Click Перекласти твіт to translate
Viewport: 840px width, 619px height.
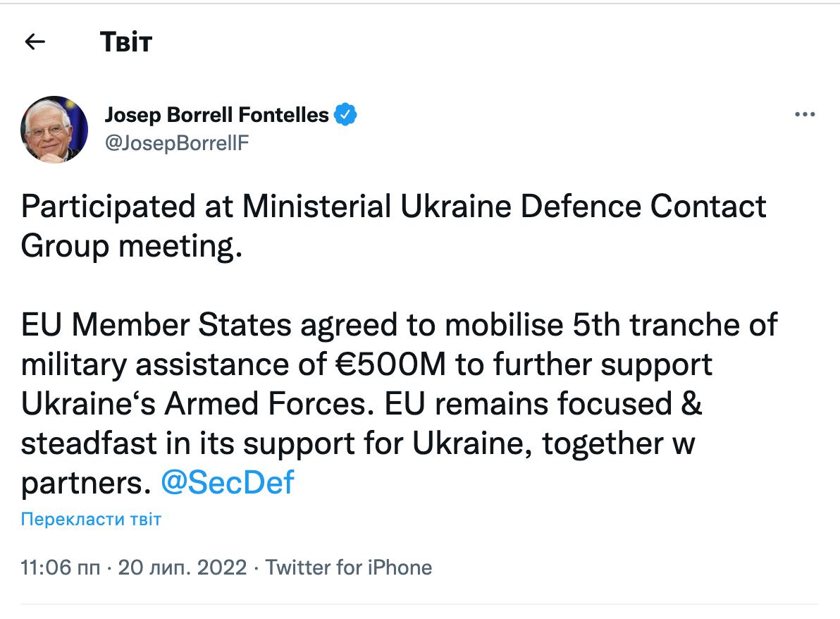tap(91, 520)
